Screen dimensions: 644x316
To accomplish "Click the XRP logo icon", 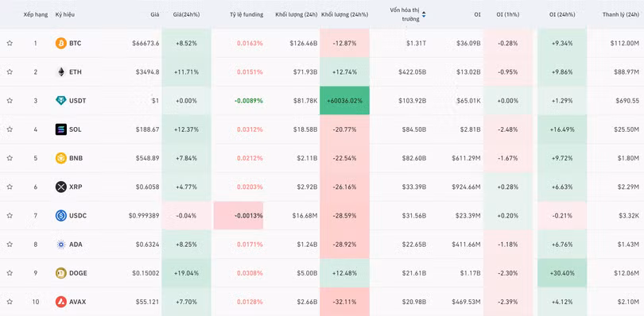I will pos(60,187).
